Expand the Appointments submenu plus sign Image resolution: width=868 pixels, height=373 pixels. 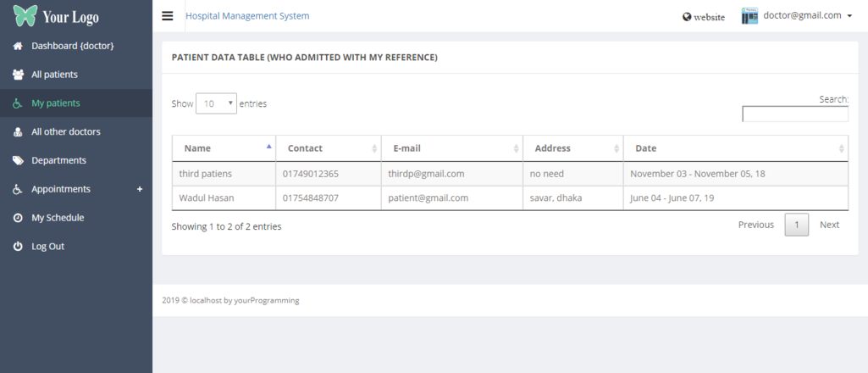point(140,189)
